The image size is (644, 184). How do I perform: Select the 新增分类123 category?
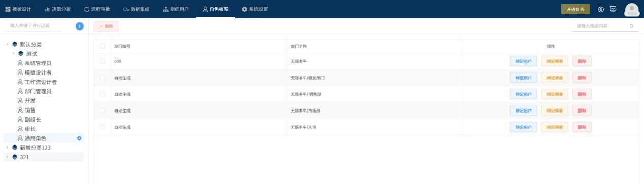pyautogui.click(x=35, y=148)
